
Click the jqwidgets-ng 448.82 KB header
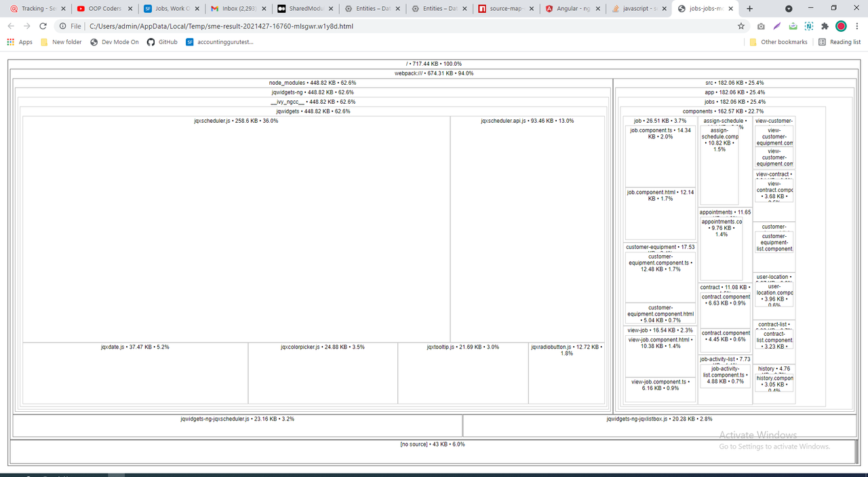312,92
